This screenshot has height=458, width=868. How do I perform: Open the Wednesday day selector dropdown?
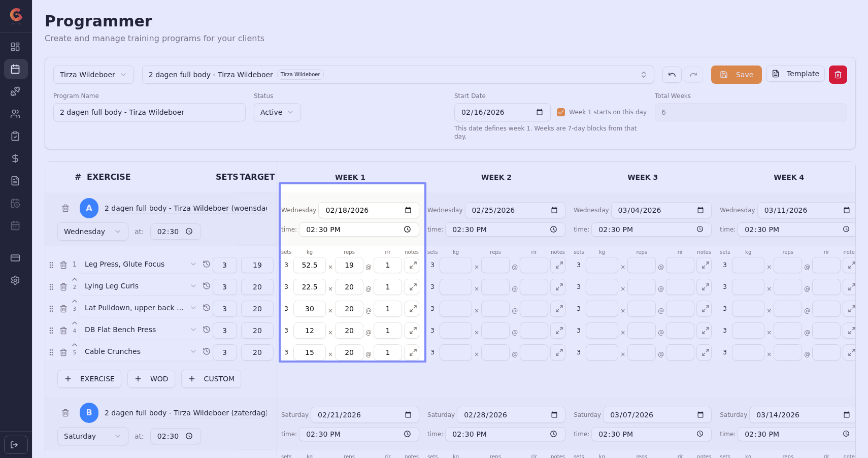pyautogui.click(x=92, y=232)
